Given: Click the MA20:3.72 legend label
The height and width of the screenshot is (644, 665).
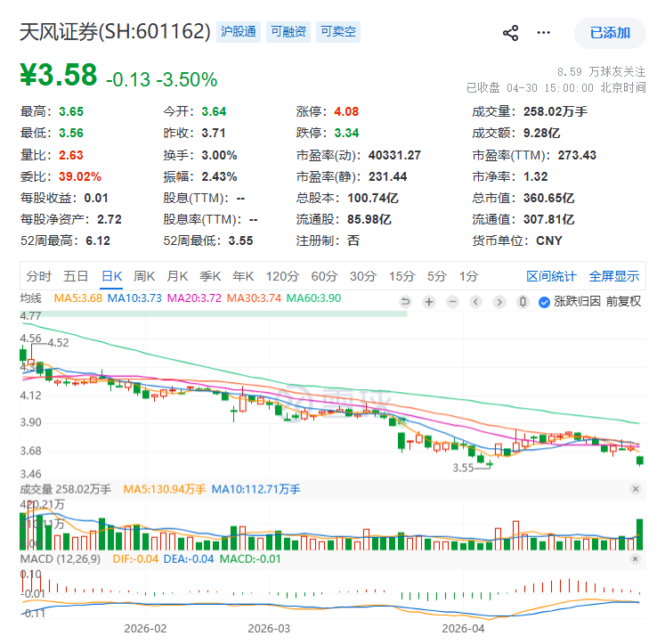Looking at the screenshot, I should [x=194, y=298].
